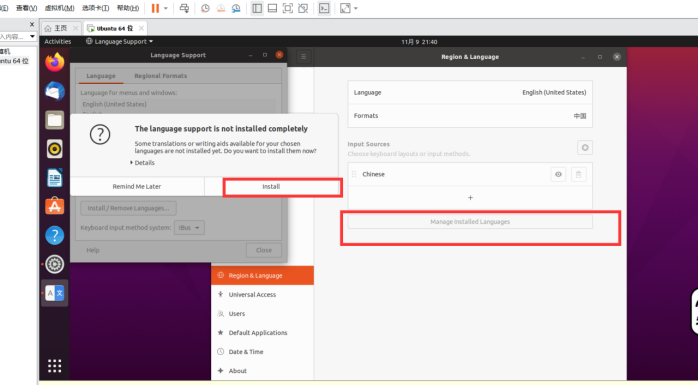Open Universal Access in Settings sidebar

(x=263, y=295)
